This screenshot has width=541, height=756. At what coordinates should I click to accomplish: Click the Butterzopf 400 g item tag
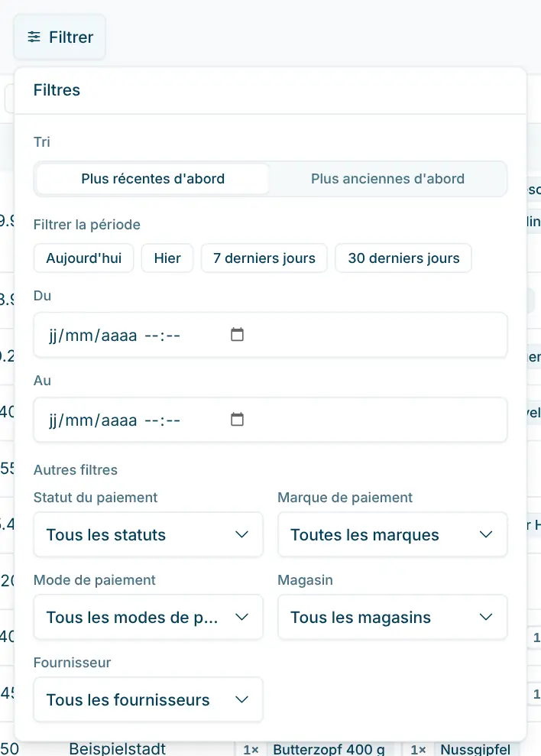pyautogui.click(x=329, y=749)
